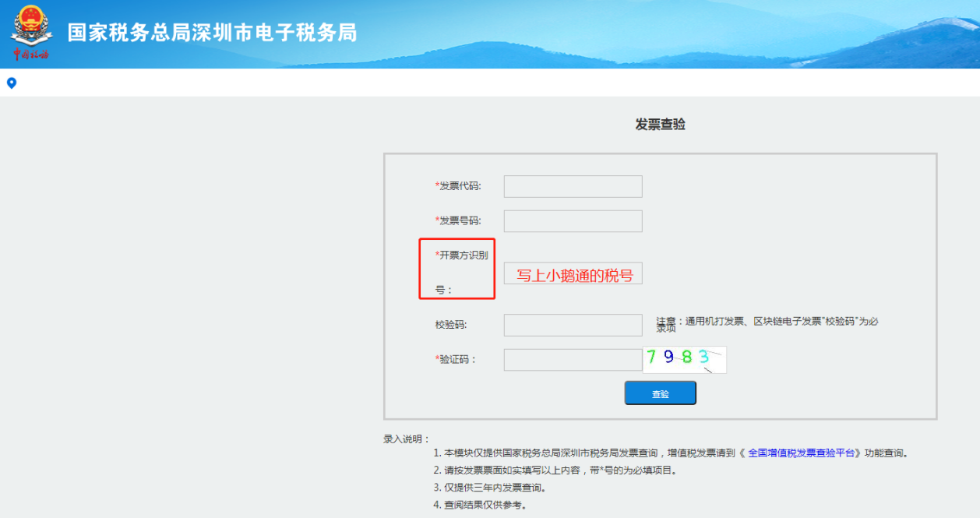Click the 校验码 input field
The height and width of the screenshot is (518, 980).
[x=573, y=325]
